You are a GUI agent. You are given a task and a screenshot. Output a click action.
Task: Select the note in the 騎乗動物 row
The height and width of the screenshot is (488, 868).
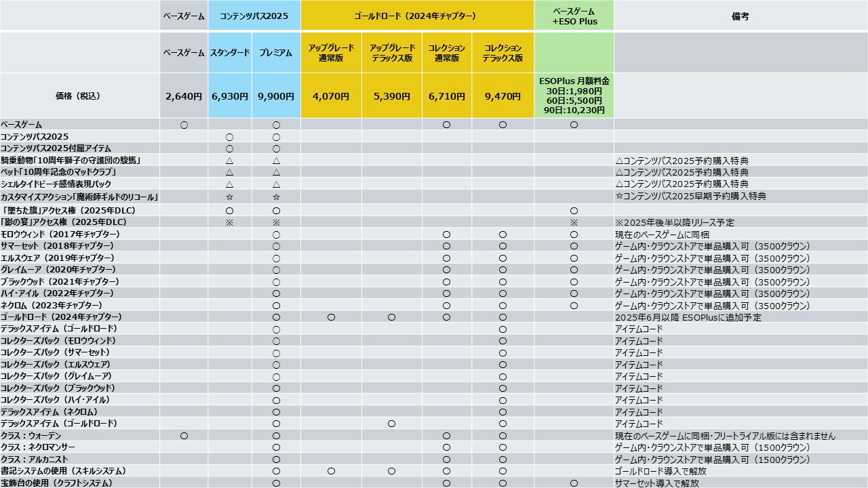pos(682,161)
